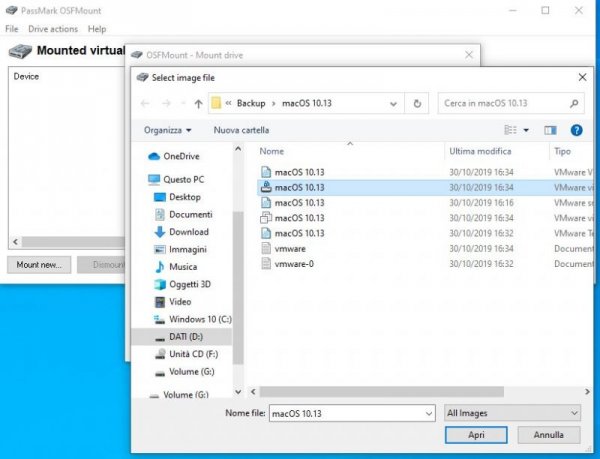
Task: Expand the Nome file dropdown arrow
Action: coord(429,414)
